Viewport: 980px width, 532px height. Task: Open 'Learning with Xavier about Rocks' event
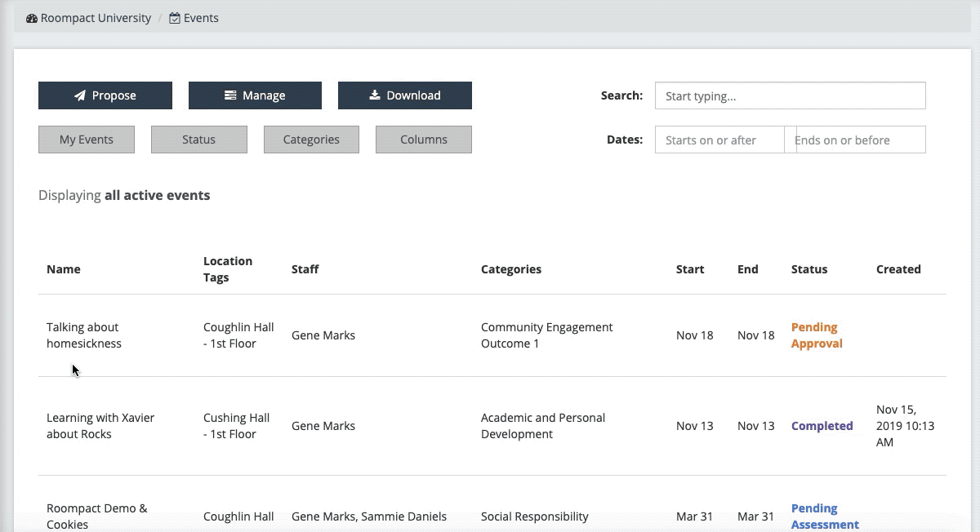[100, 426]
